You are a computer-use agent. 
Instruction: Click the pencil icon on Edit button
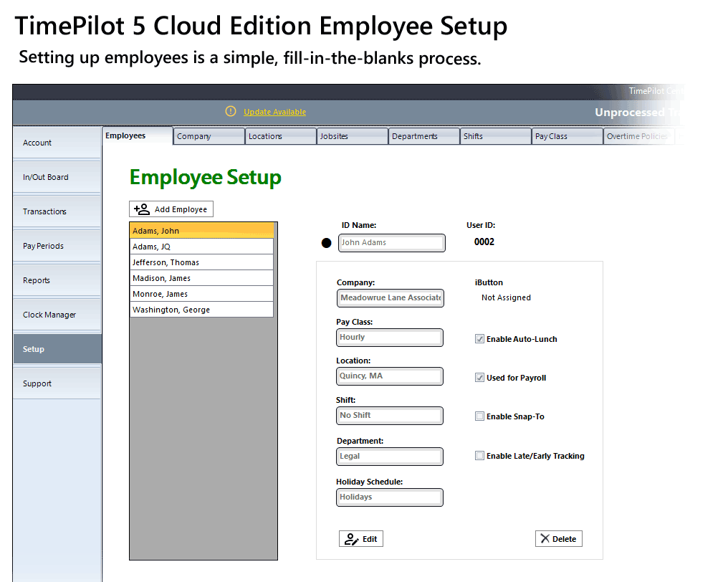351,539
